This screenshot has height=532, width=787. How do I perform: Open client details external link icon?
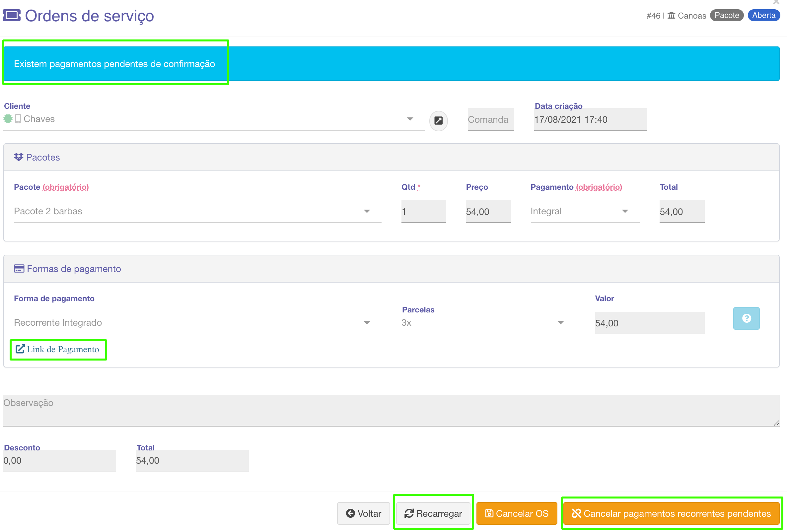(x=438, y=120)
